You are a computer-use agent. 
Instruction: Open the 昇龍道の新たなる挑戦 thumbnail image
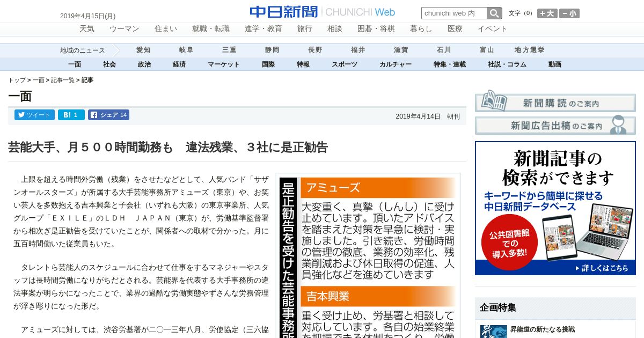point(494,331)
